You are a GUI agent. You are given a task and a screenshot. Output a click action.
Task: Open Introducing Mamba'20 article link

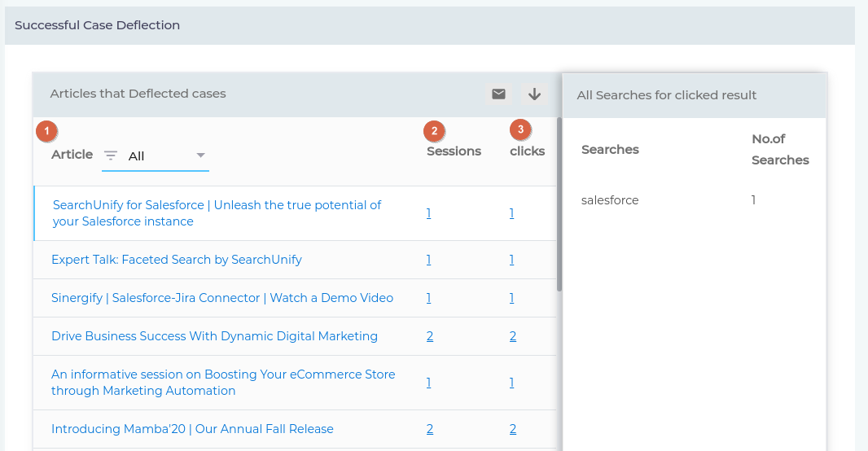tap(192, 429)
